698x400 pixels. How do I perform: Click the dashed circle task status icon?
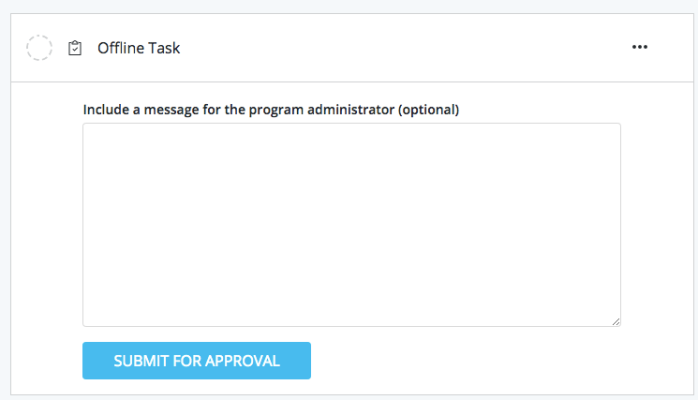39,48
